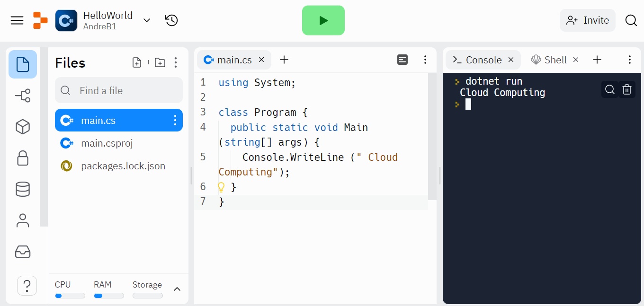The width and height of the screenshot is (644, 306).
Task: Click the editor format/notes icon
Action: point(402,60)
